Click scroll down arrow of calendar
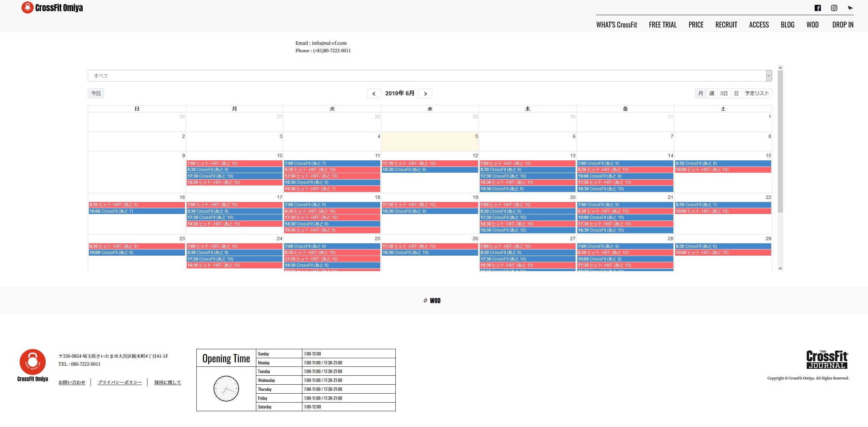This screenshot has height=427, width=868. 780,268
